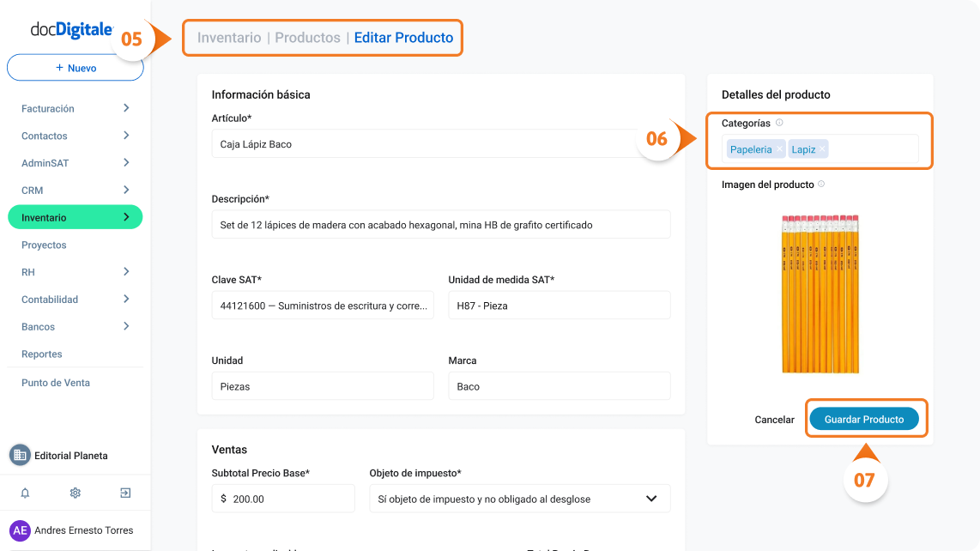Click the Editorial Planeta company name
The image size is (980, 551).
(x=70, y=456)
